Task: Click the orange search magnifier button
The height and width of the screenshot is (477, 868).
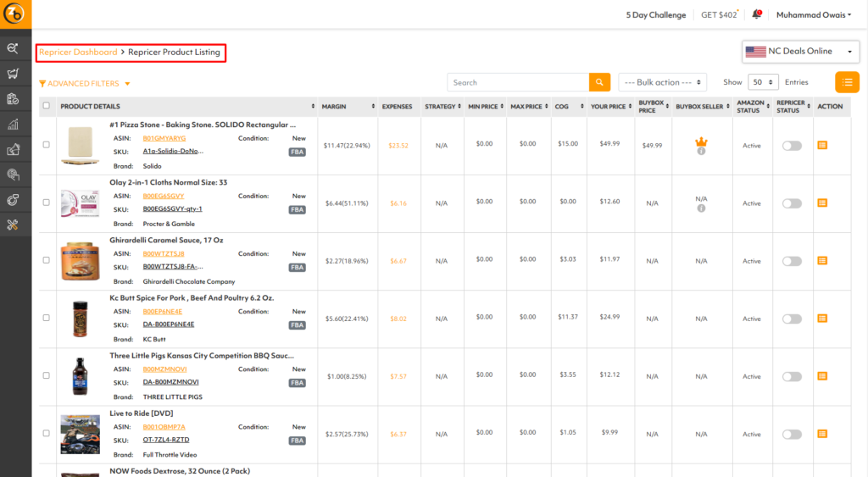Action: coord(599,82)
